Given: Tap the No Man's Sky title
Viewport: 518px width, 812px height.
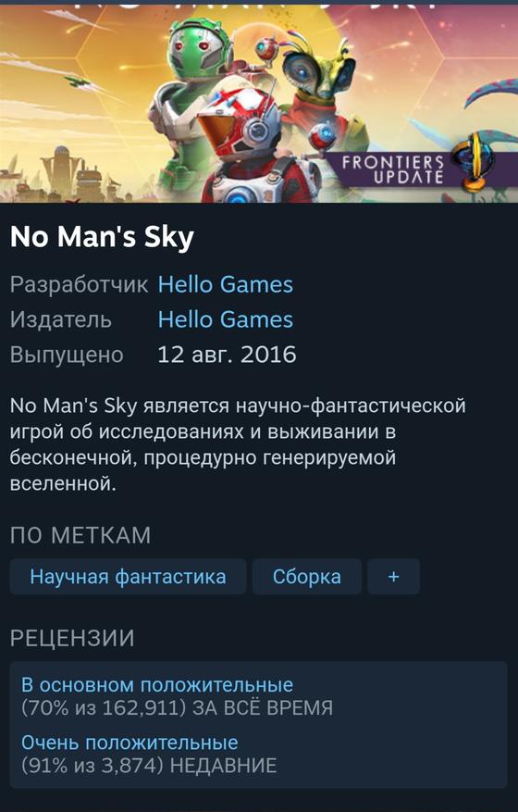Looking at the screenshot, I should [102, 237].
